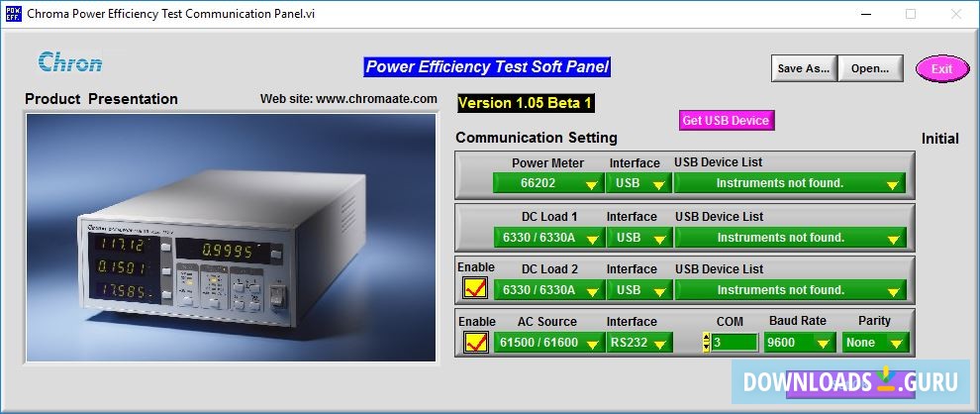The height and width of the screenshot is (414, 980).
Task: Toggle the AC Source Enable checkbox
Action: 476,342
